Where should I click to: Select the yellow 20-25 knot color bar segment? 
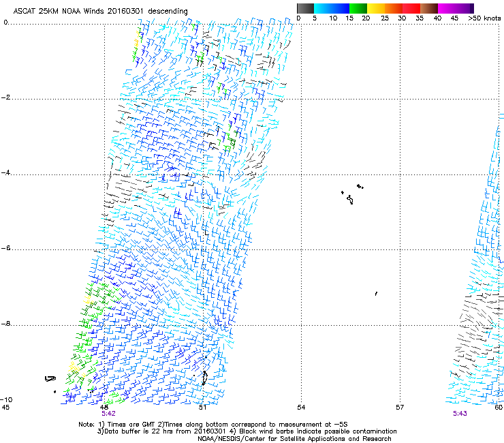point(376,8)
